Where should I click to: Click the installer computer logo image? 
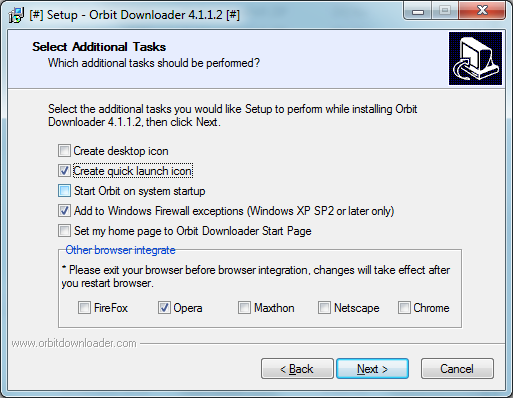[475, 58]
